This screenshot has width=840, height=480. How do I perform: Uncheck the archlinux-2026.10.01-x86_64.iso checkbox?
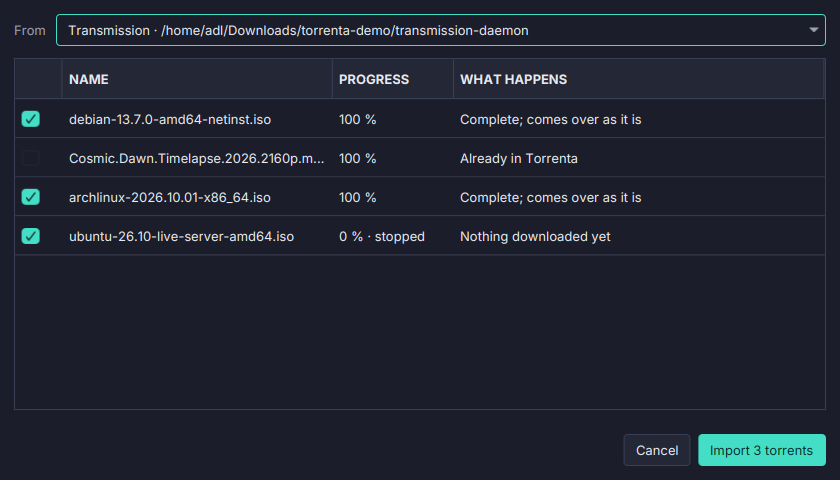click(x=31, y=197)
